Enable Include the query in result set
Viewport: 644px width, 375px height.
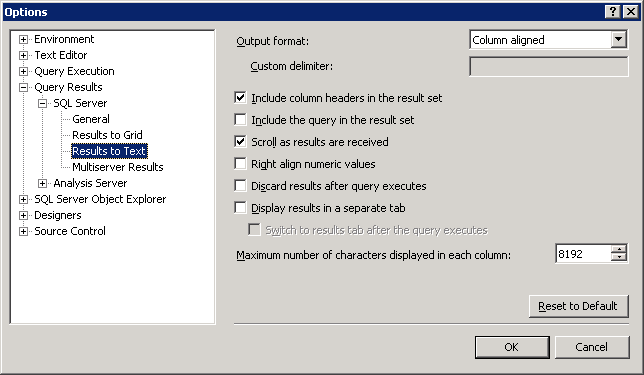coord(240,120)
